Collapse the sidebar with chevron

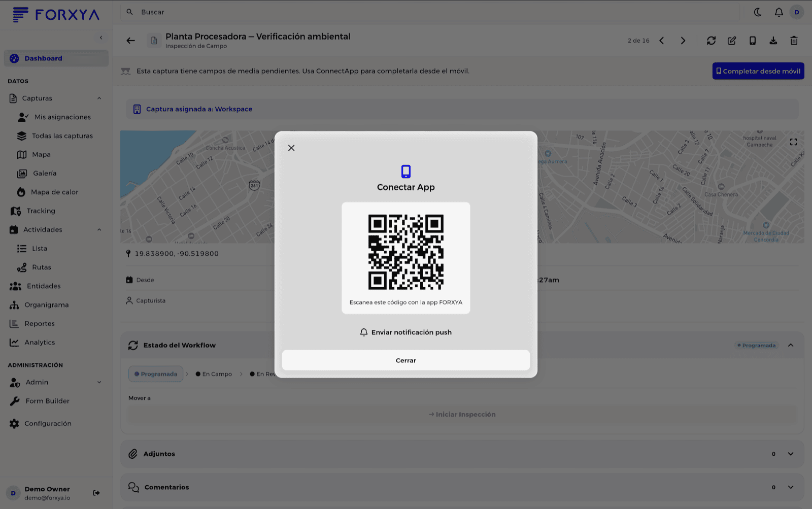[101, 38]
